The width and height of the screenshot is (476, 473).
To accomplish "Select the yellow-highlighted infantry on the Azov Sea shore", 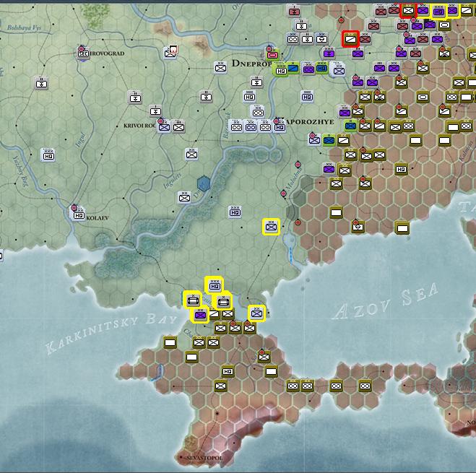I will click(x=257, y=313).
